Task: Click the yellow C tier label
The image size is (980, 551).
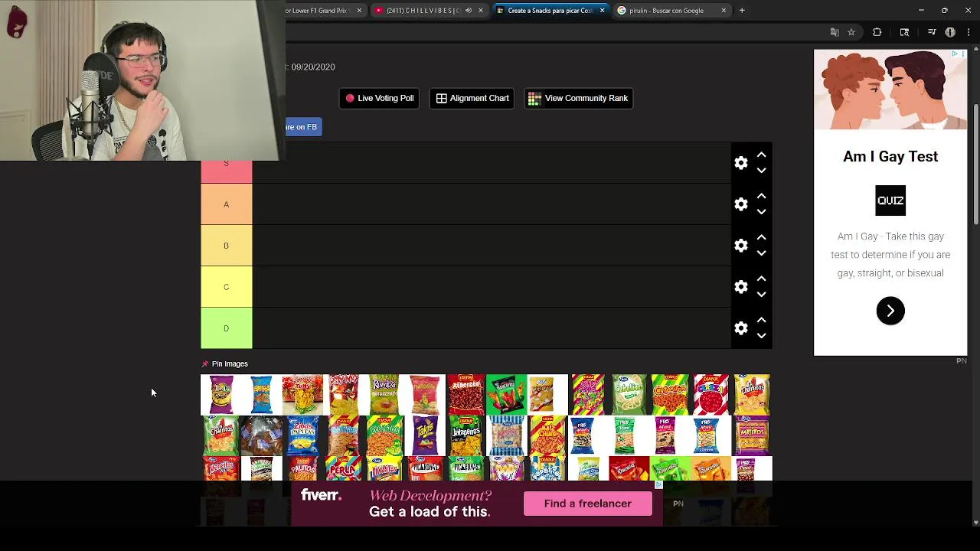Action: click(226, 287)
